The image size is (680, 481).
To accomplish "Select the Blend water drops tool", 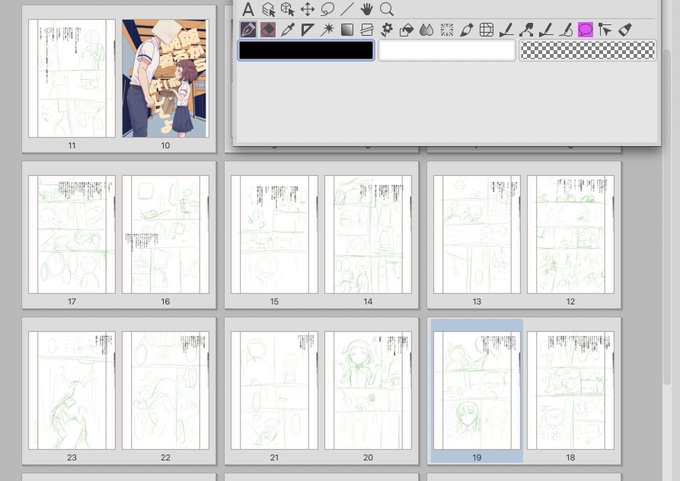I will (427, 29).
